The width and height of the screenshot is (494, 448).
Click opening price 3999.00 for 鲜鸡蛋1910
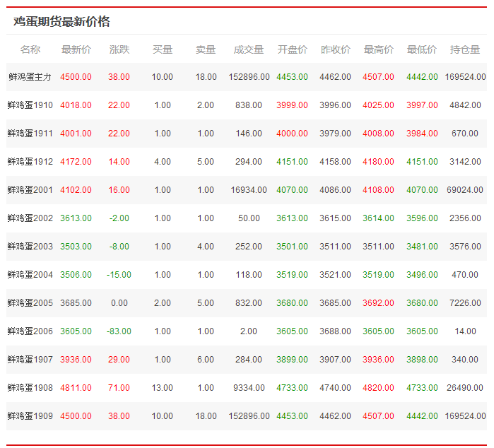(x=292, y=105)
